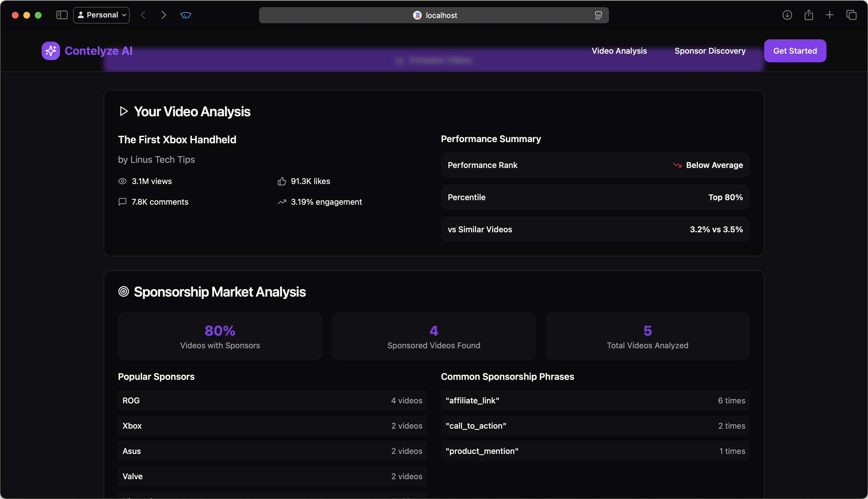Show tab overview icon
The image size is (868, 499).
[851, 15]
